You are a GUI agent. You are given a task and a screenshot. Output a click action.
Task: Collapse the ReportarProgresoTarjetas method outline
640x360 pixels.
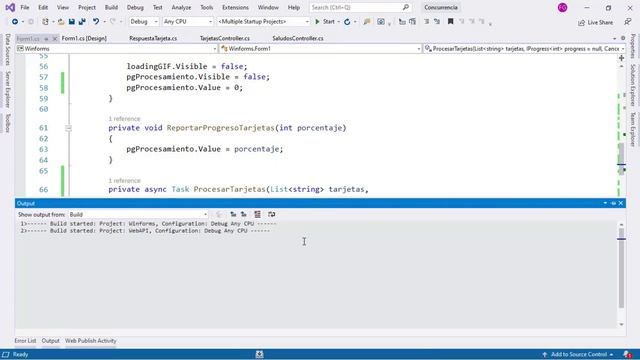pyautogui.click(x=68, y=128)
